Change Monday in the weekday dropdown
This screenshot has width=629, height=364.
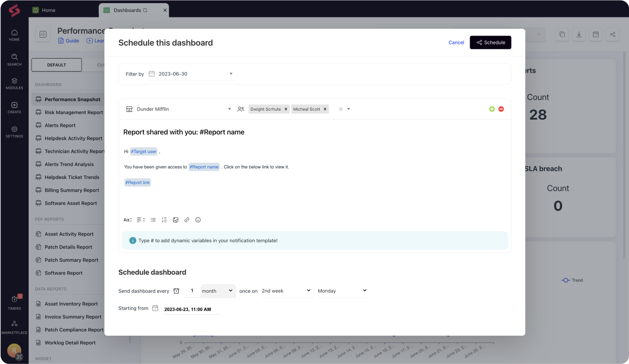pos(342,291)
